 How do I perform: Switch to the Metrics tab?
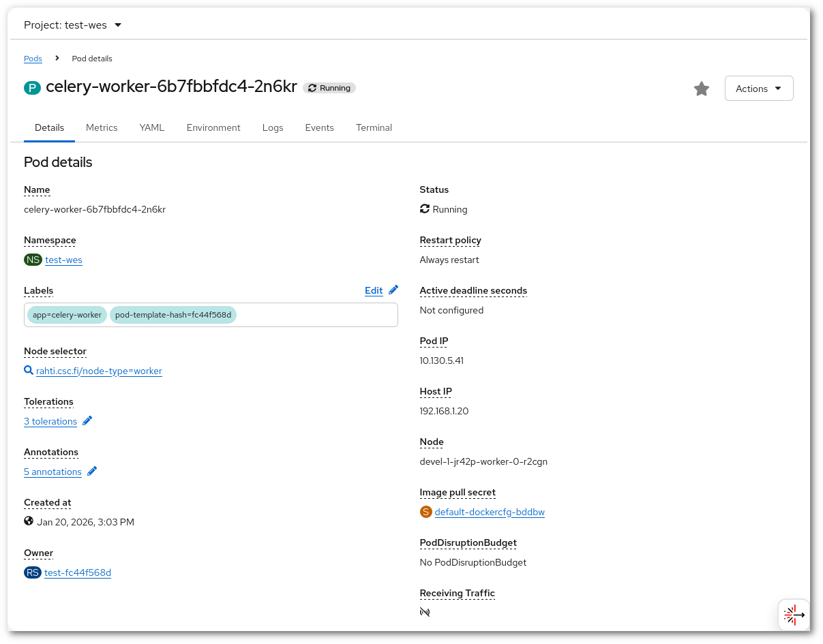point(102,127)
